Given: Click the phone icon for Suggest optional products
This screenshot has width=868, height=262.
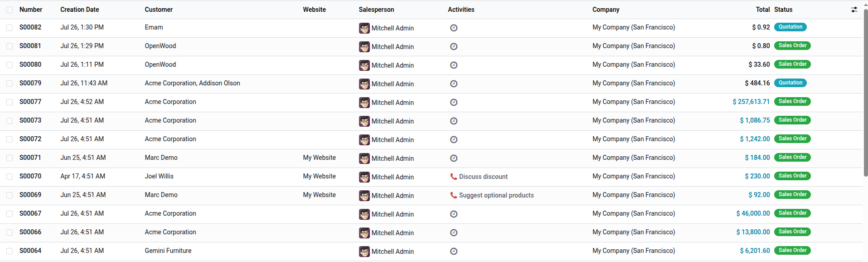Looking at the screenshot, I should click(453, 195).
